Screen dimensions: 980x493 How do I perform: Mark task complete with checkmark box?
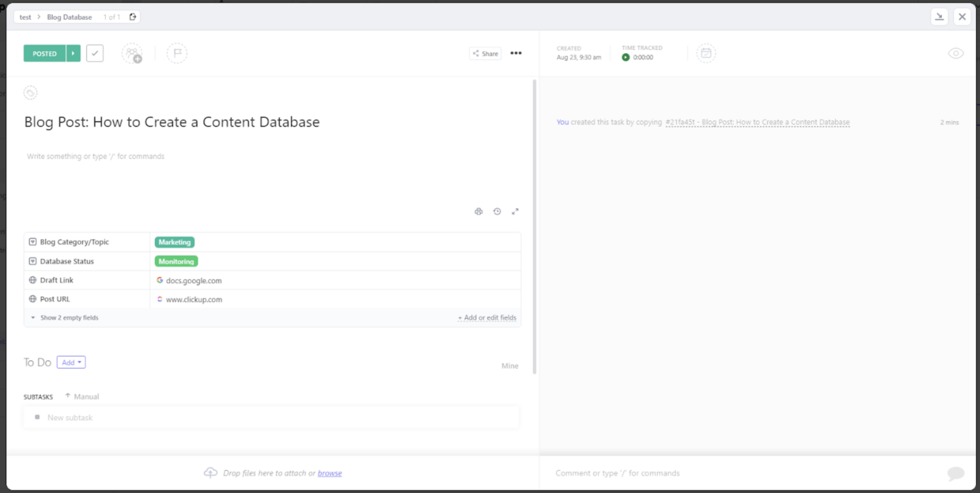95,53
